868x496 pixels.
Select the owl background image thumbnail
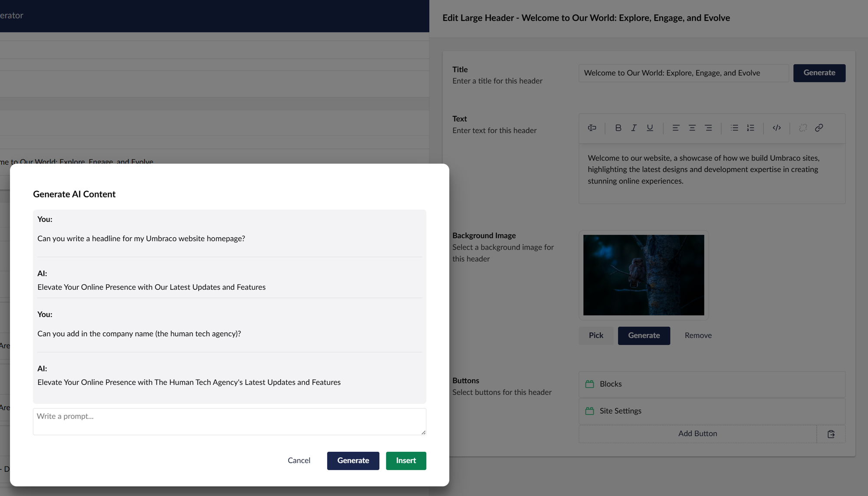pyautogui.click(x=644, y=275)
